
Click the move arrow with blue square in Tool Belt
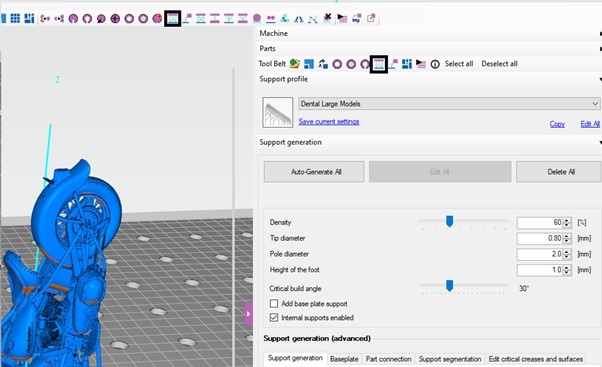[323, 64]
